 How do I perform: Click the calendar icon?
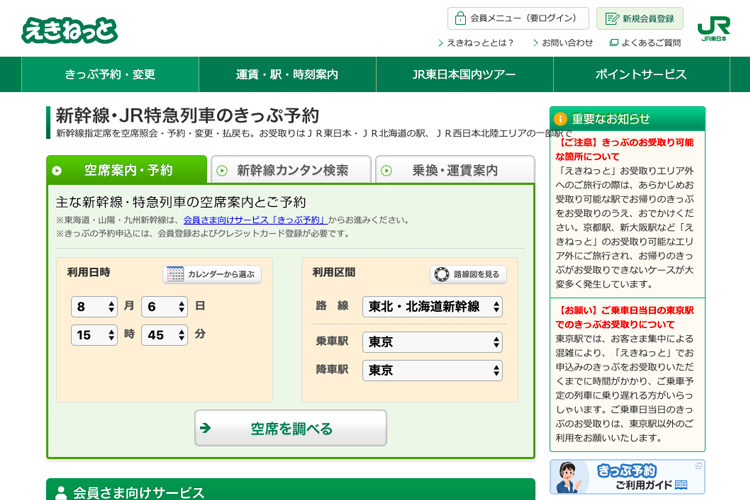pos(175,274)
